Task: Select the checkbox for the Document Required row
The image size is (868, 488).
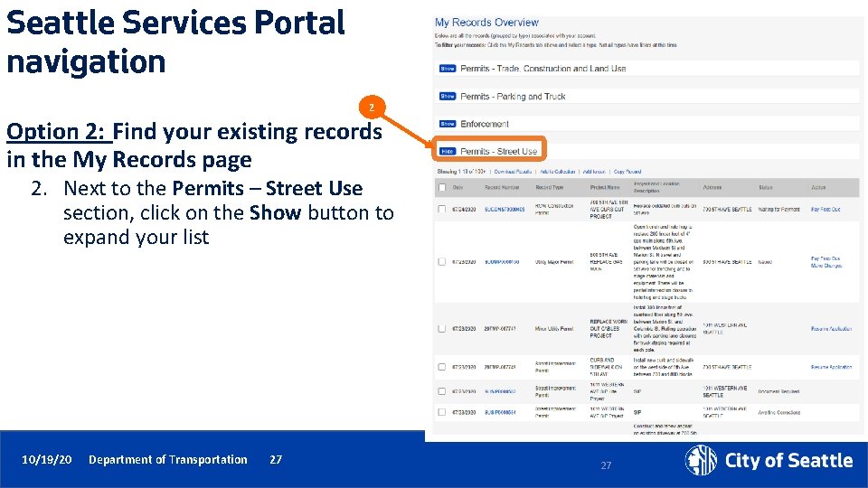Action: (442, 391)
